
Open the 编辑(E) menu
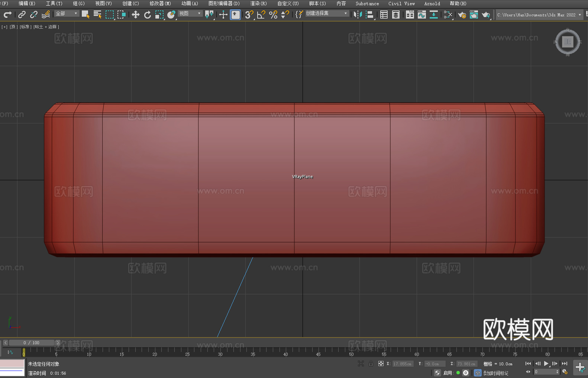(27, 3)
